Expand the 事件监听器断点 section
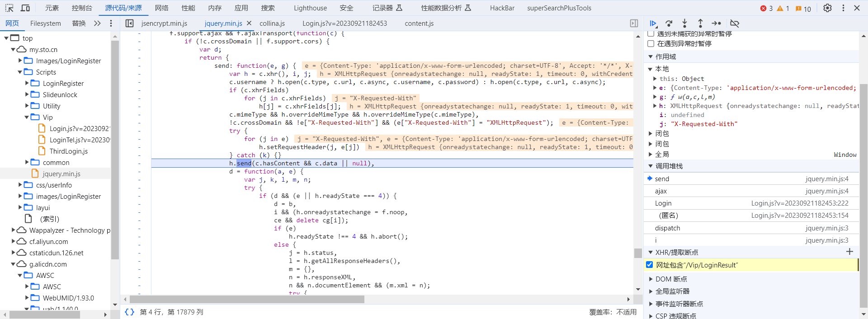 651,304
